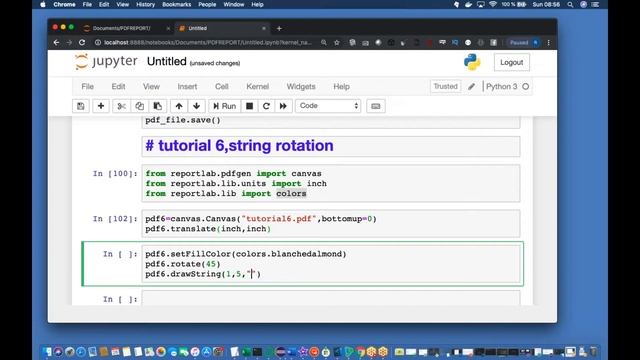The width and height of the screenshot is (640, 360).
Task: Click the zoom magnifier in address bar
Action: [x=324, y=42]
